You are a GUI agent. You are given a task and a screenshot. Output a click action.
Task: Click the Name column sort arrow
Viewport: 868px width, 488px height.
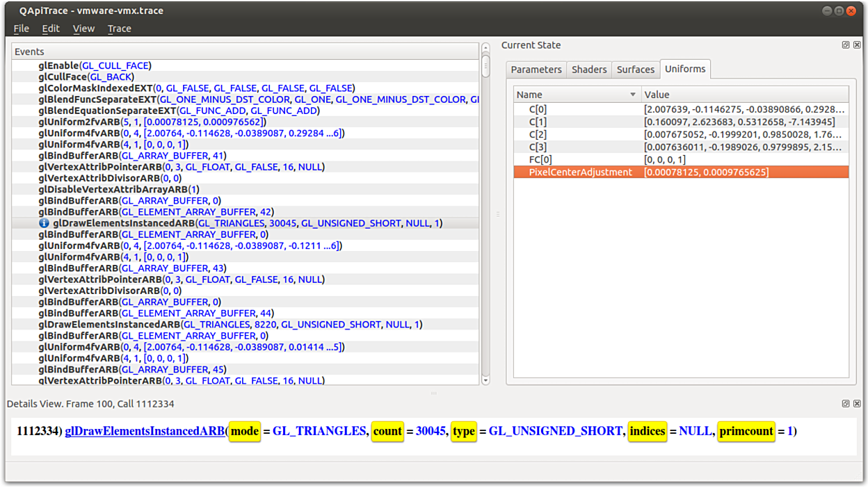[x=632, y=95]
